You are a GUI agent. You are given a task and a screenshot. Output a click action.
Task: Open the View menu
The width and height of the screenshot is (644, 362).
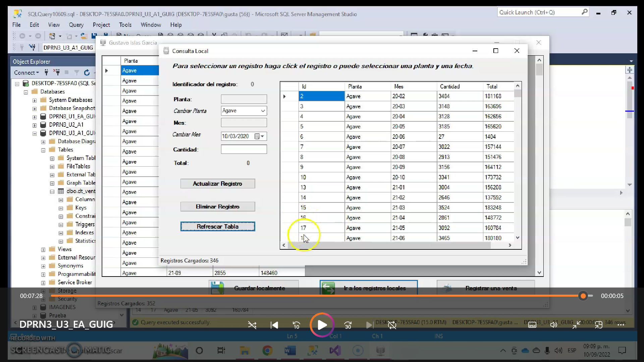click(x=54, y=25)
